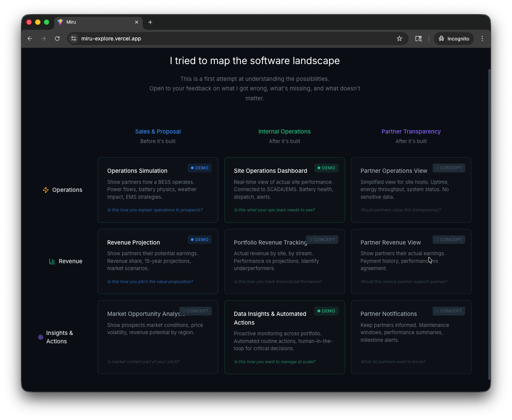Screen dimensions: 512x420
Task: Click the target Insights & Actions icon
Action: point(41,337)
